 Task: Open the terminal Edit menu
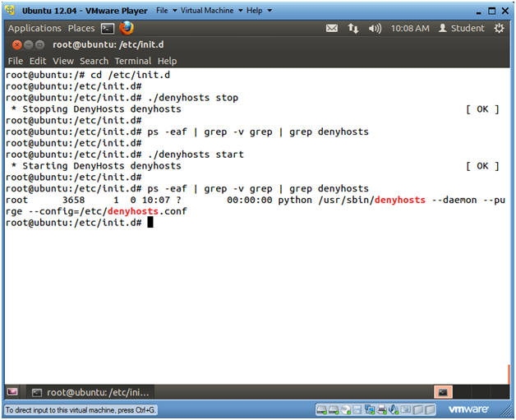coord(38,61)
